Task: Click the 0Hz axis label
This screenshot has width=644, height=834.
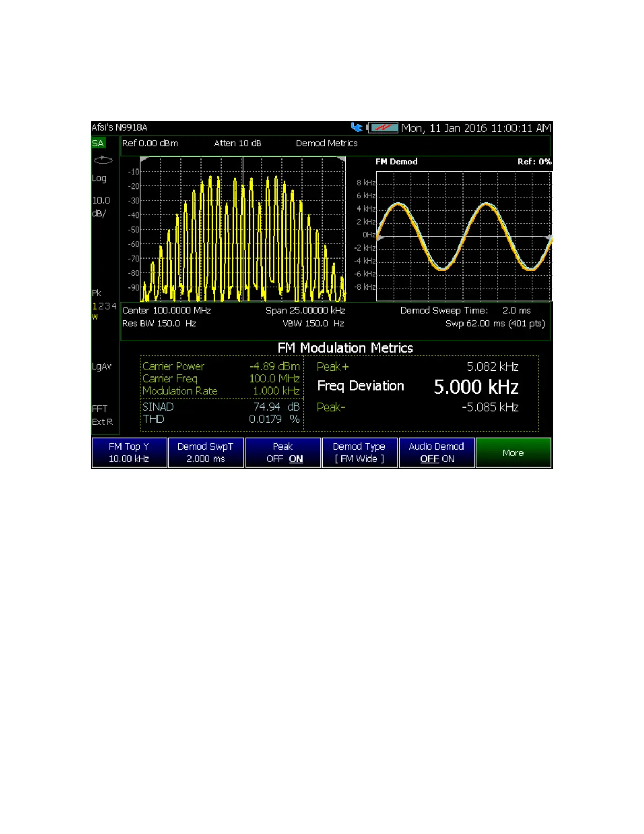Action: pyautogui.click(x=369, y=235)
